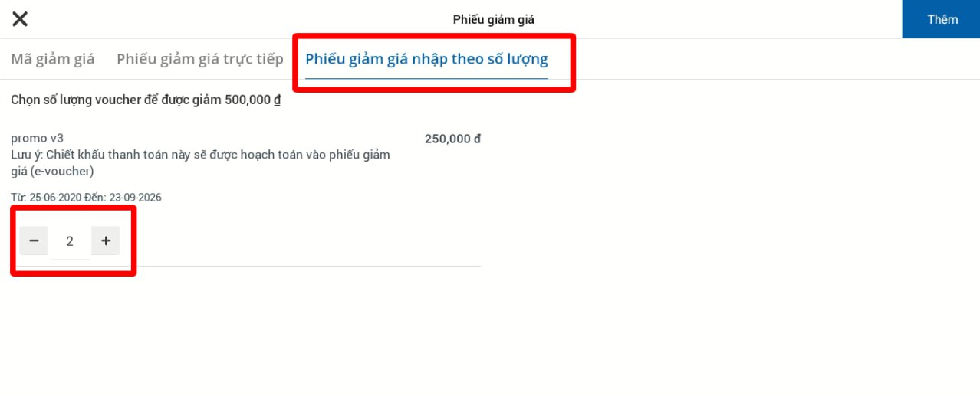Open the Phiếu giảm giá trực tiếp tab

200,59
